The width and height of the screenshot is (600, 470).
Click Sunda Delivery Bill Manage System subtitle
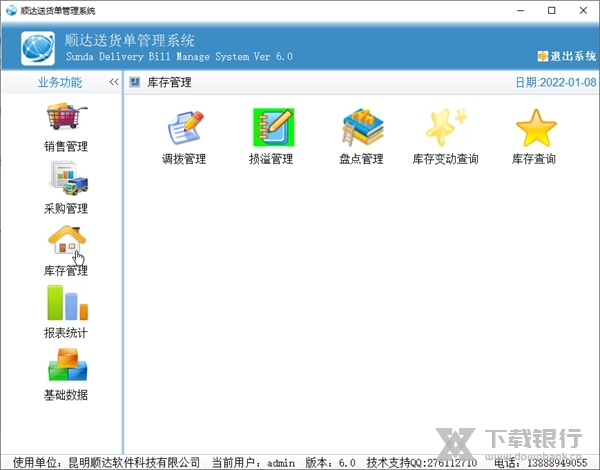pyautogui.click(x=179, y=57)
